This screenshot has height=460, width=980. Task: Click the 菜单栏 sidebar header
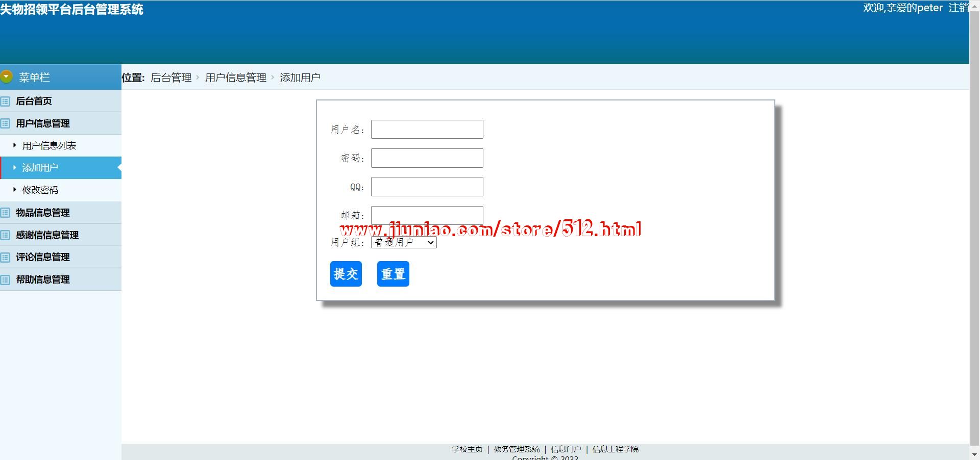tap(61, 77)
